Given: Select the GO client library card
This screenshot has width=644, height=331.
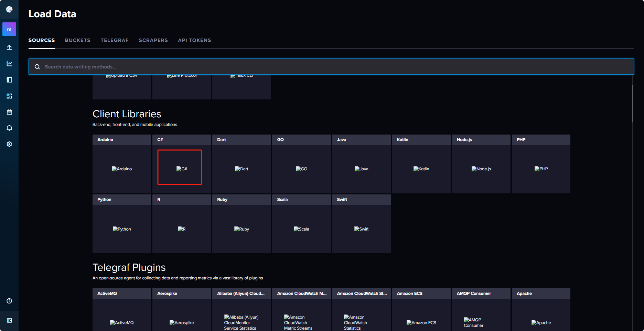Looking at the screenshot, I should point(301,164).
